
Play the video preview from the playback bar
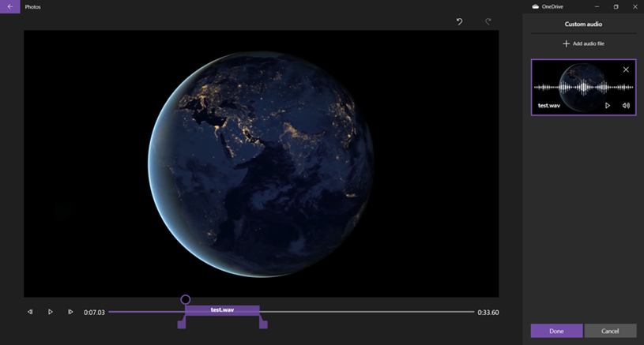50,312
